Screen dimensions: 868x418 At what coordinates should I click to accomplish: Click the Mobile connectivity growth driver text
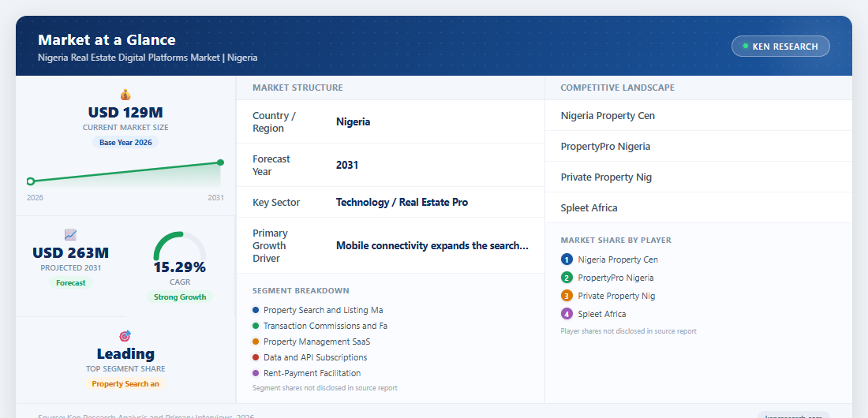[x=432, y=246]
